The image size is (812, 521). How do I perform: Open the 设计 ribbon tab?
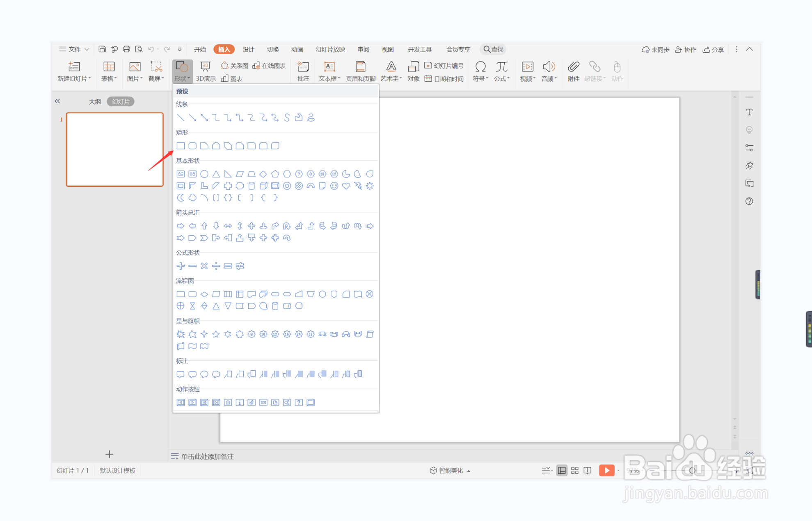pos(248,49)
